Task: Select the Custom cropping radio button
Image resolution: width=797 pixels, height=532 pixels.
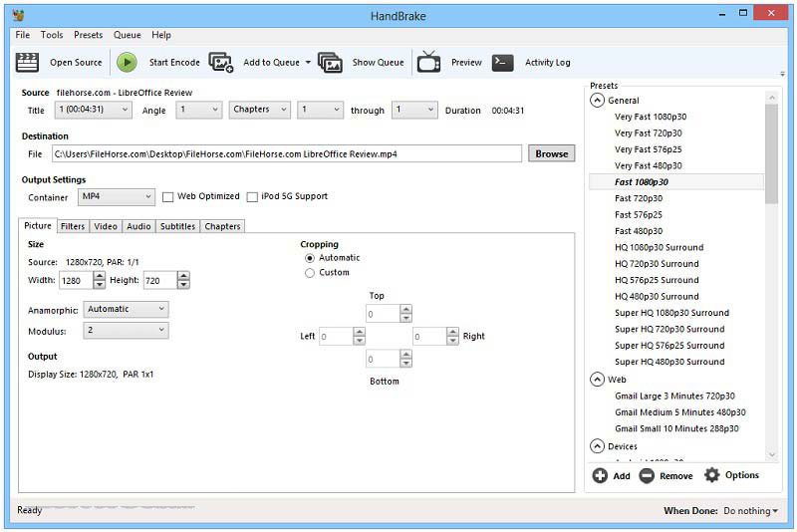Action: 310,273
